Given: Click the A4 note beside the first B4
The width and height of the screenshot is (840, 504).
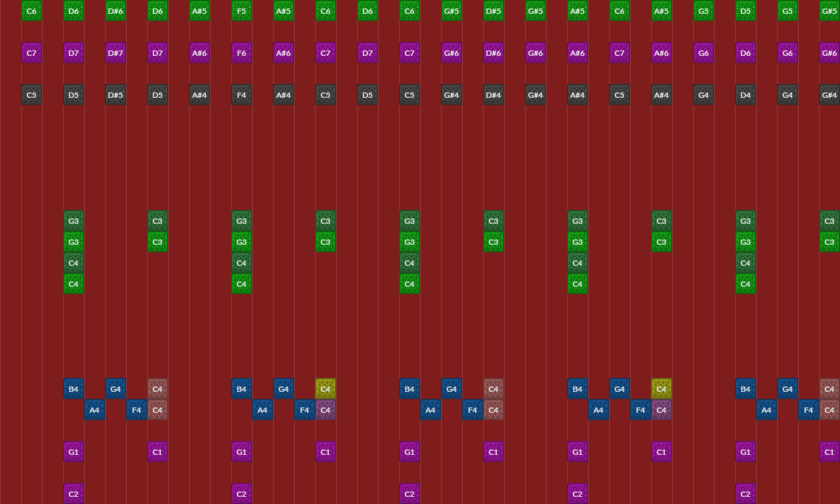Looking at the screenshot, I should (x=94, y=409).
